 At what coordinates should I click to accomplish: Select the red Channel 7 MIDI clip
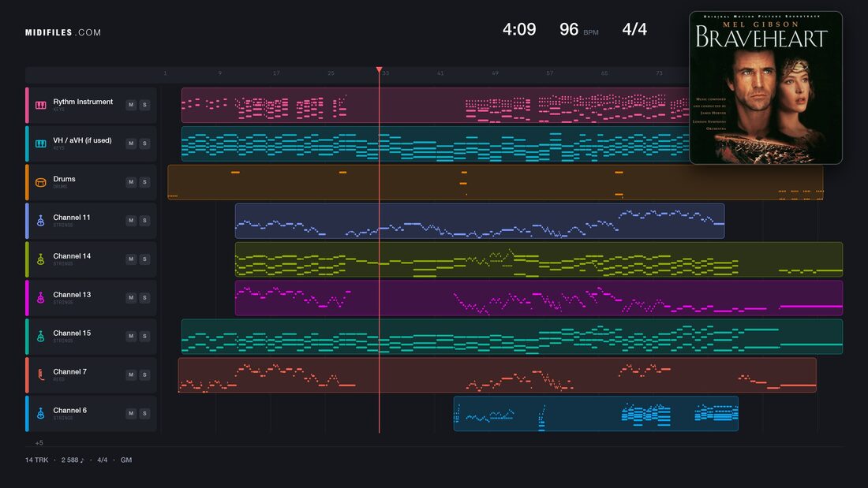(497, 375)
